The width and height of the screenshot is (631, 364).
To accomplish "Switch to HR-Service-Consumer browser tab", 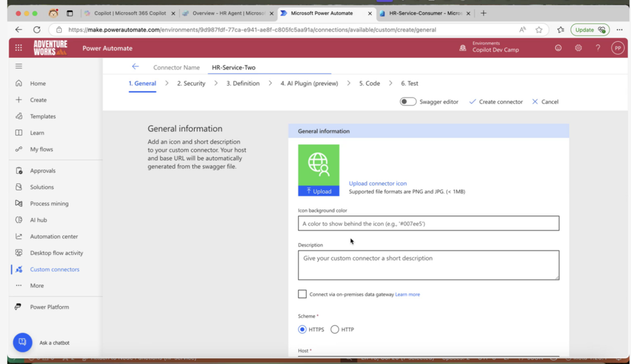I will [425, 14].
